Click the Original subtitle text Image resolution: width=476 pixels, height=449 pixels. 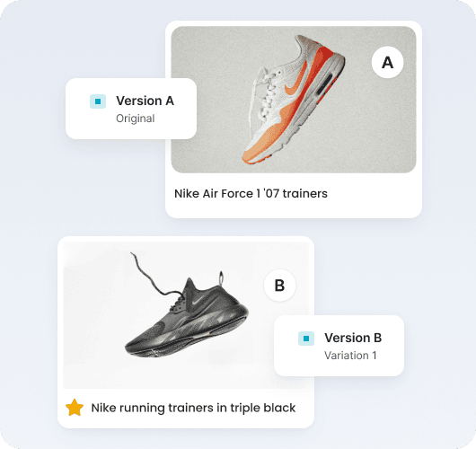136,119
